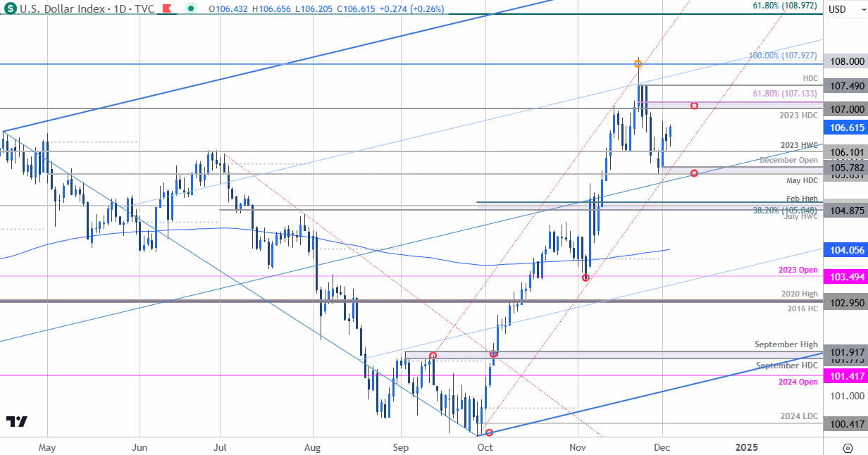
Task: Select the 106.615 current price label
Action: tap(845, 127)
